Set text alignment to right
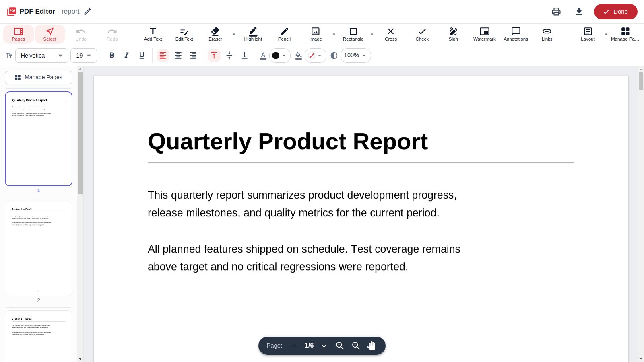Image resolution: width=644 pixels, height=362 pixels. tap(193, 56)
